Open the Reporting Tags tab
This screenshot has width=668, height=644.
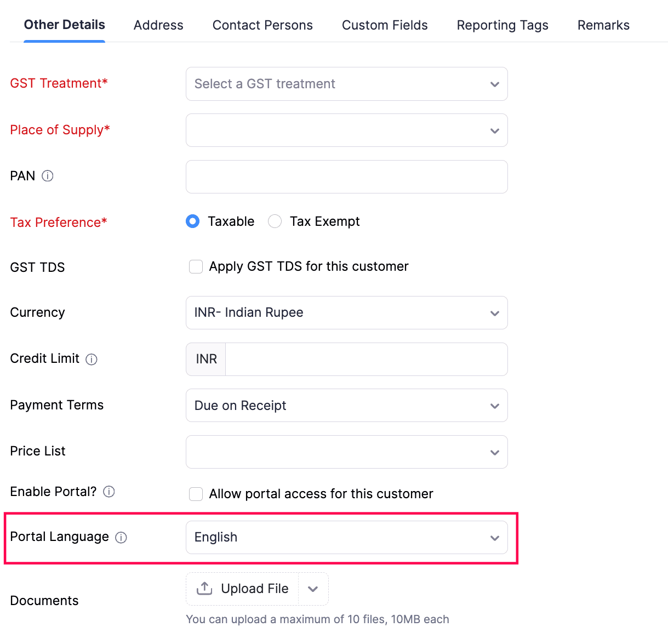[x=502, y=25]
